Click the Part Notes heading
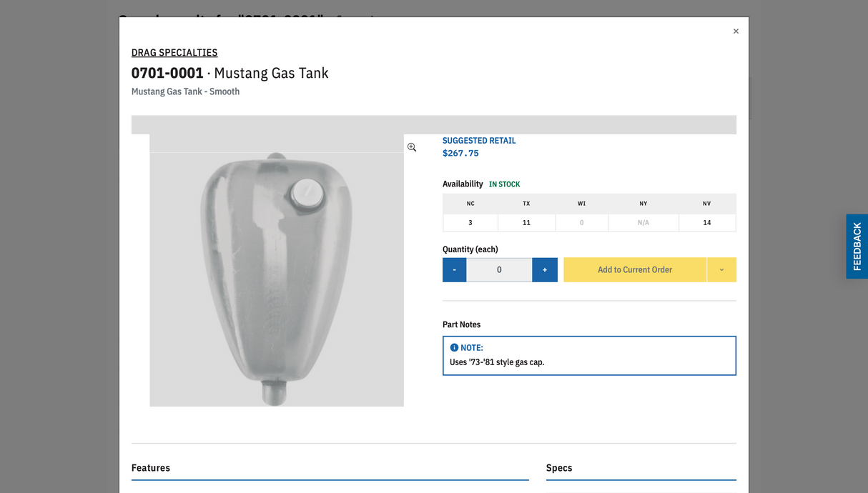The image size is (868, 493). [x=461, y=324]
